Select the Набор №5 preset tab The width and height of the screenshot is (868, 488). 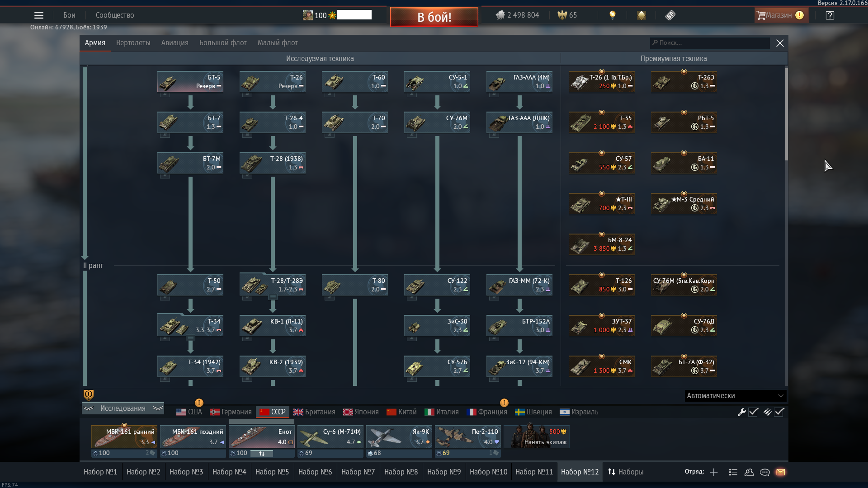pos(272,472)
